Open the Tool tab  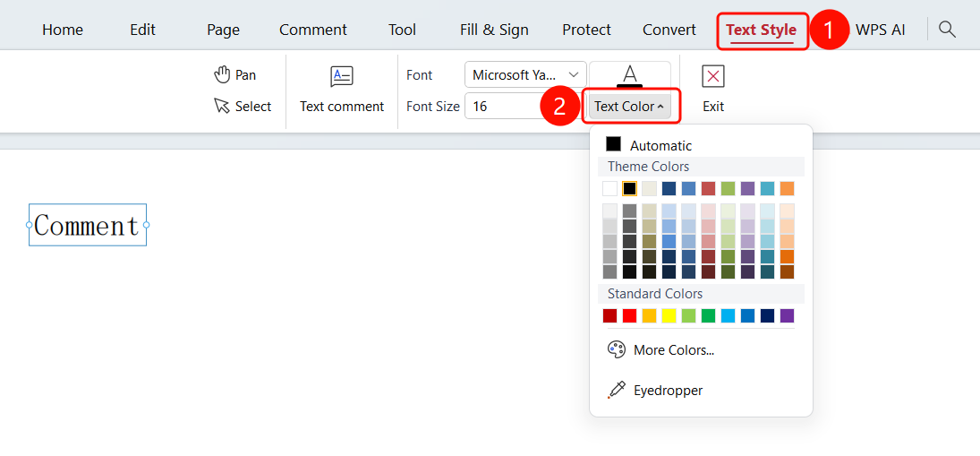(403, 30)
